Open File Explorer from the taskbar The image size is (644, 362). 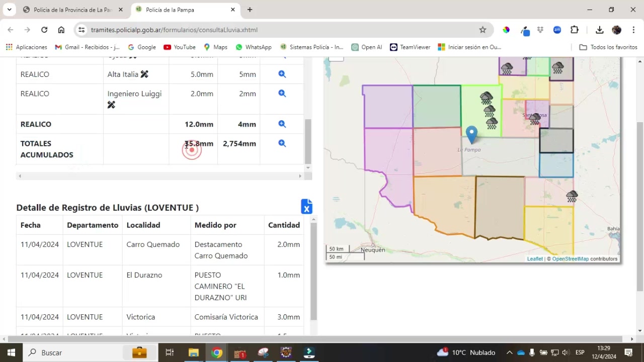194,352
